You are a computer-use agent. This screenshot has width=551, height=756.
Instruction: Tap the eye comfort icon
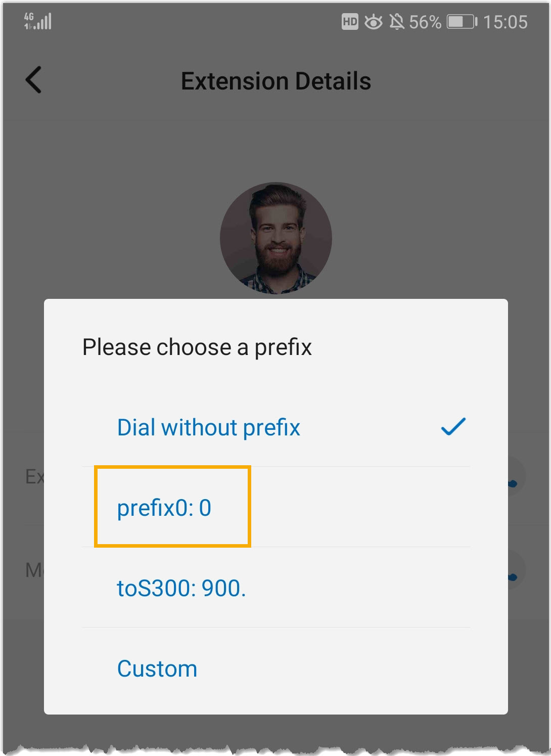(x=374, y=22)
